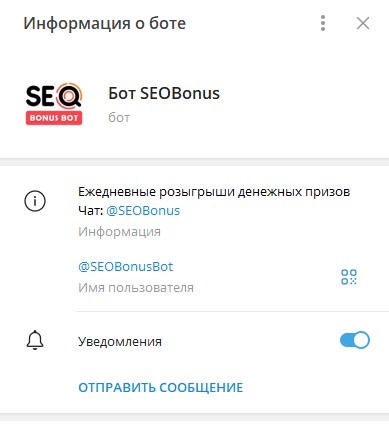389x433 pixels.
Task: Click the bot name Бот SEOBonus
Action: click(x=164, y=93)
